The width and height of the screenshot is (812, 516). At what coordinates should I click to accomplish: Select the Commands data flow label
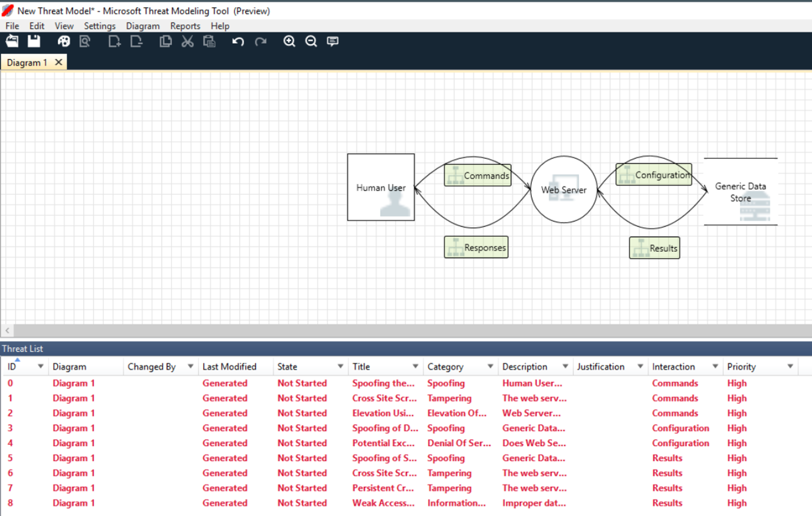[x=477, y=175]
